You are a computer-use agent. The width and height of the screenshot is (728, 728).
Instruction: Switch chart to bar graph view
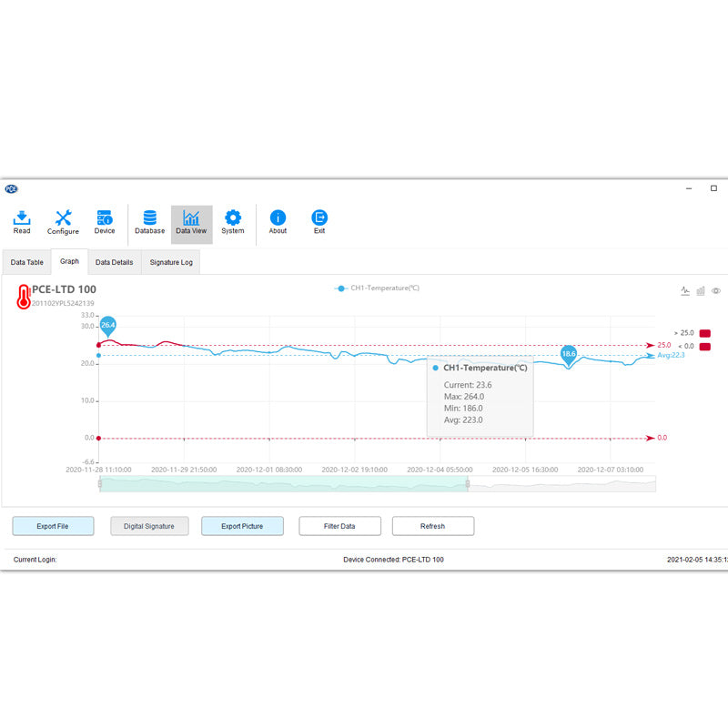pos(701,291)
